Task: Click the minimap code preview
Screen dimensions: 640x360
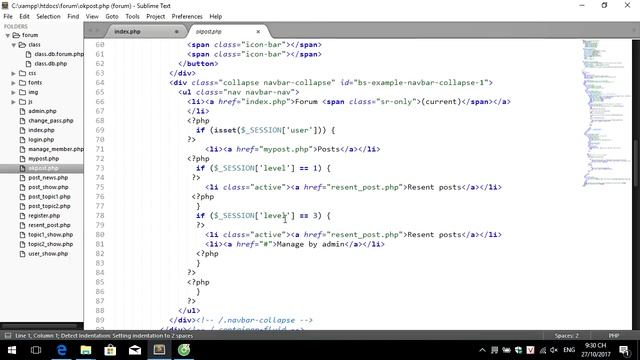Action: pyautogui.click(x=606, y=113)
